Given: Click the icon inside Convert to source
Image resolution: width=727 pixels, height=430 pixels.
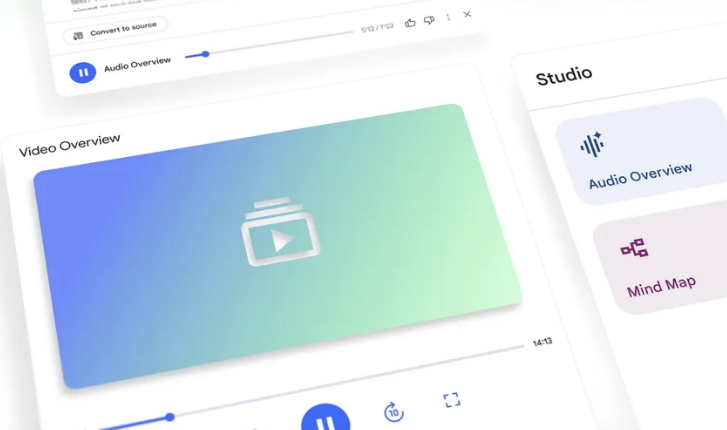Looking at the screenshot, I should tap(78, 35).
